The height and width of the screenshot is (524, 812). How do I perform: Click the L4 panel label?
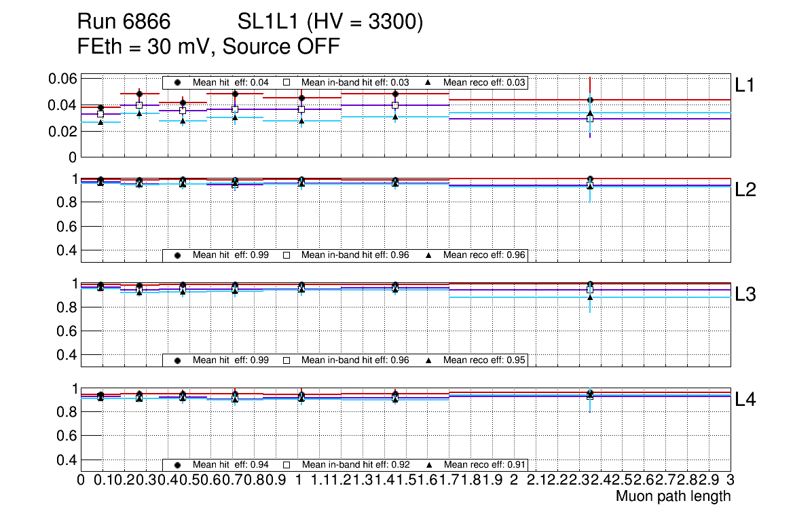tap(745, 400)
